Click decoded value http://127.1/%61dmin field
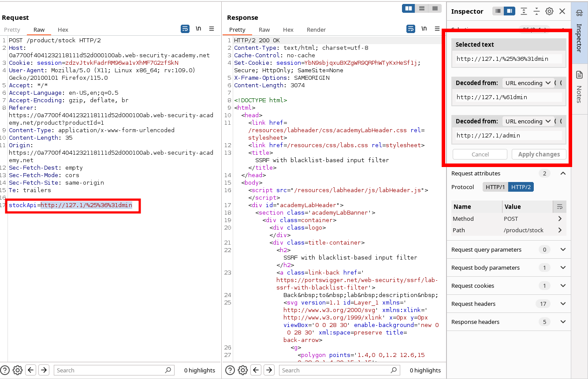588x379 pixels. point(509,97)
